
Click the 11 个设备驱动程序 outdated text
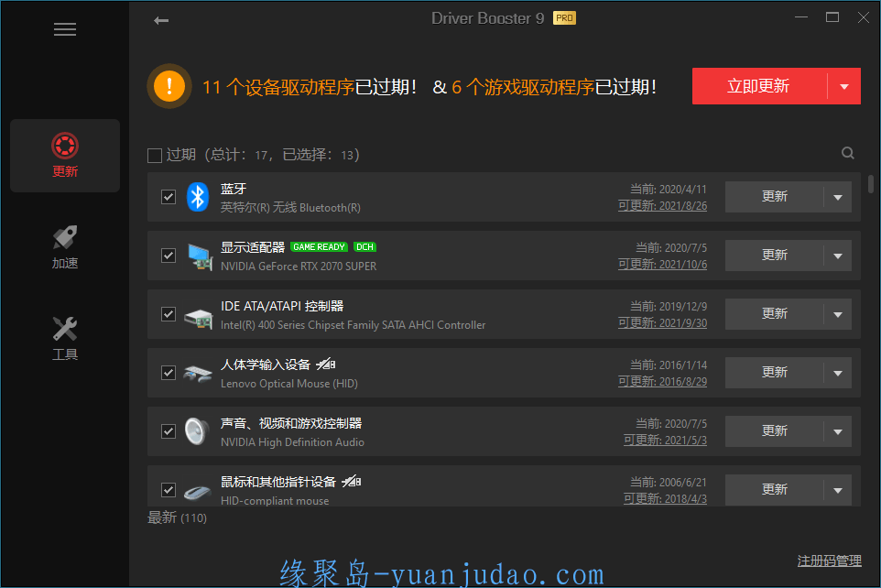tap(278, 87)
